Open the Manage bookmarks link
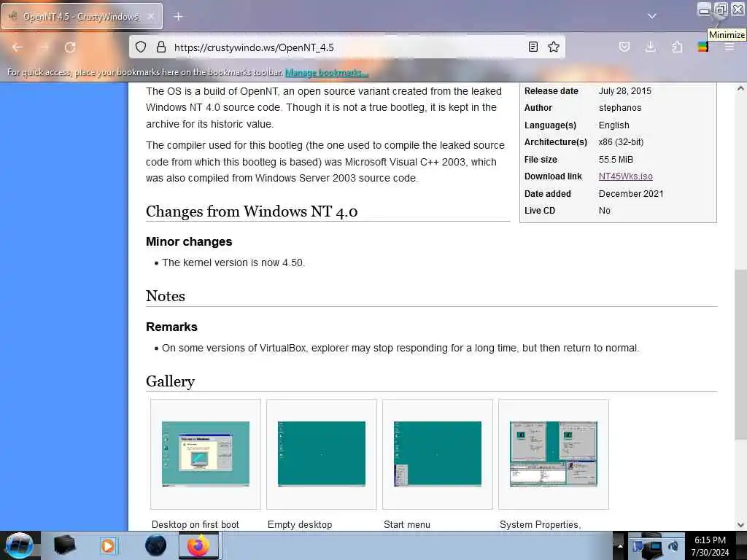Image resolution: width=747 pixels, height=560 pixels. (x=326, y=72)
